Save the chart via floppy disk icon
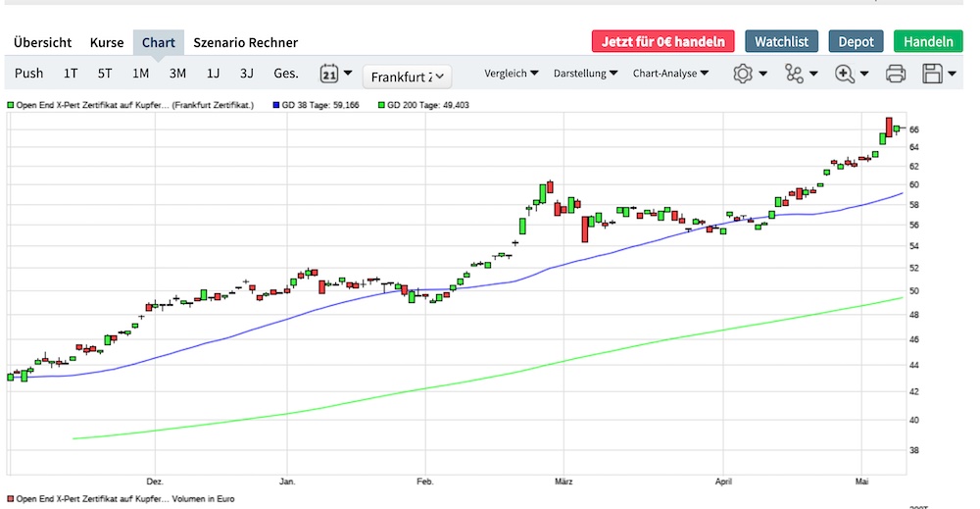 click(x=933, y=74)
